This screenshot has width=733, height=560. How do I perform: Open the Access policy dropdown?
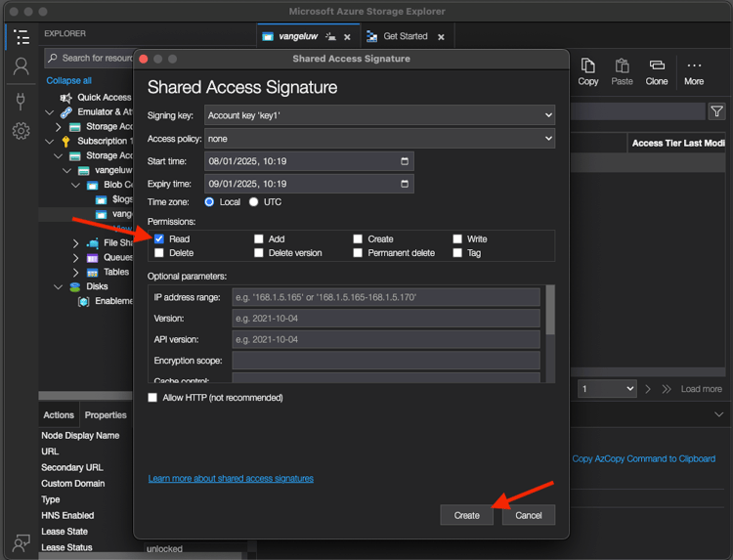(x=379, y=139)
